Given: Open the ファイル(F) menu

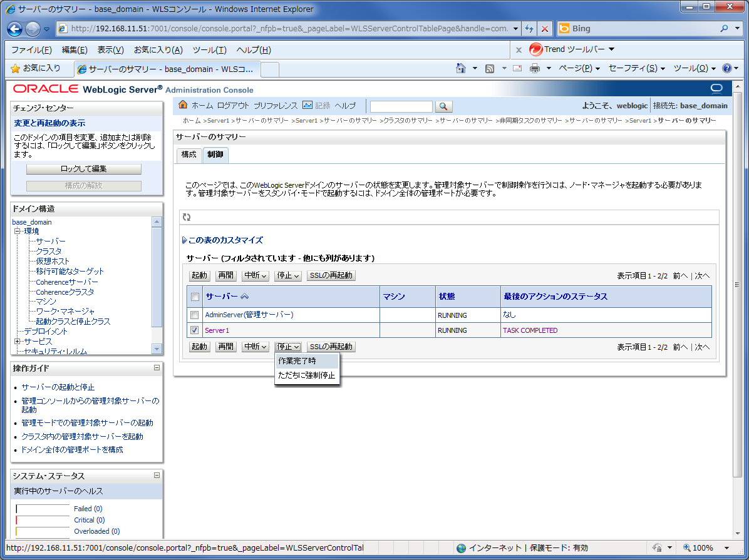Looking at the screenshot, I should coord(31,49).
